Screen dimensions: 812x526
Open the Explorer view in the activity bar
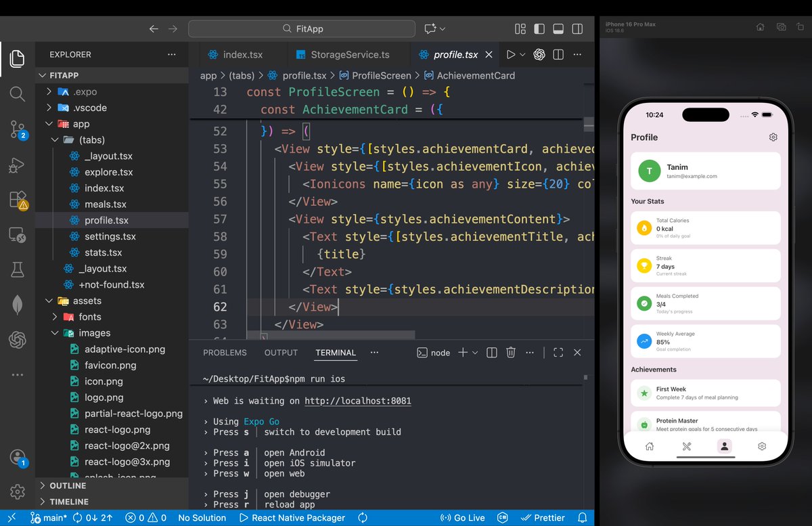click(18, 59)
